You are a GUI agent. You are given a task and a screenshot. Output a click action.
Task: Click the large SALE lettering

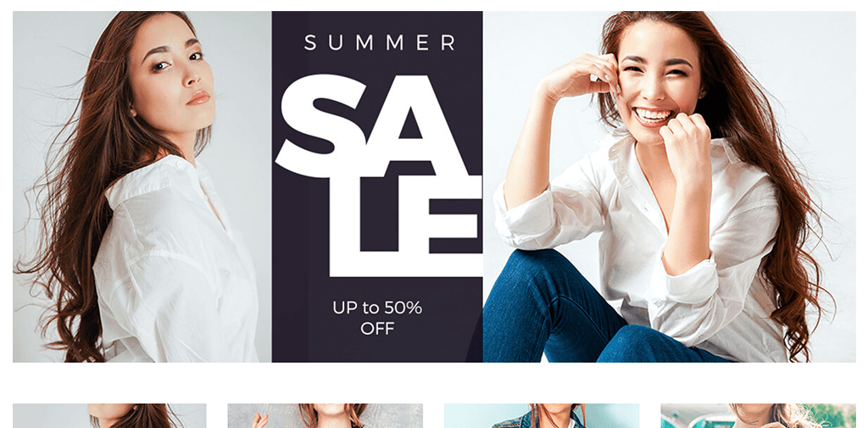pyautogui.click(x=379, y=175)
